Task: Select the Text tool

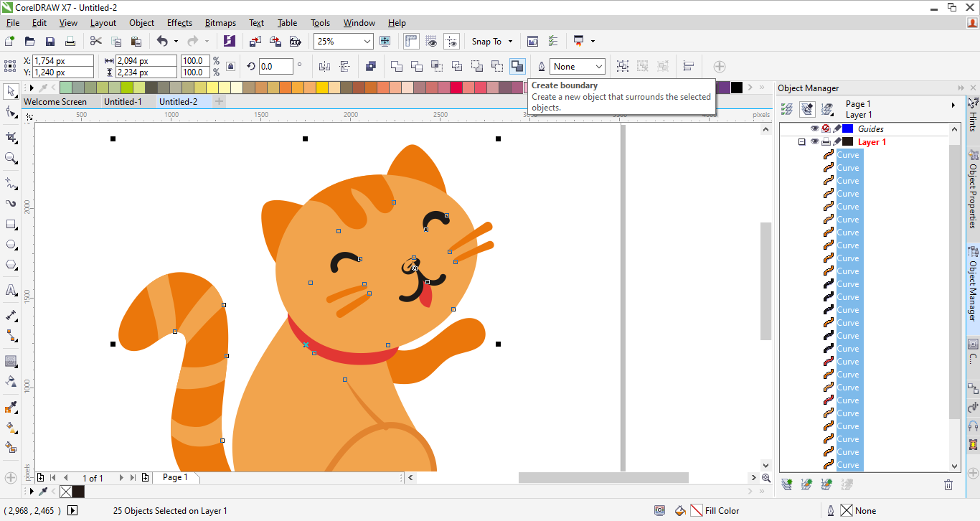Action: tap(11, 290)
